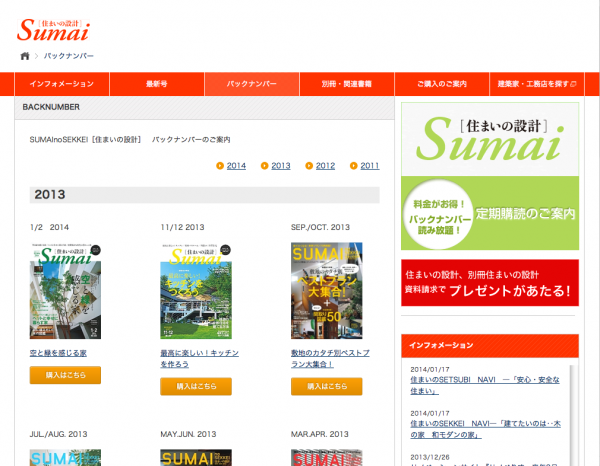Open the インフォメーション navigation tab
Screen dimensions: 600x466
click(x=62, y=83)
